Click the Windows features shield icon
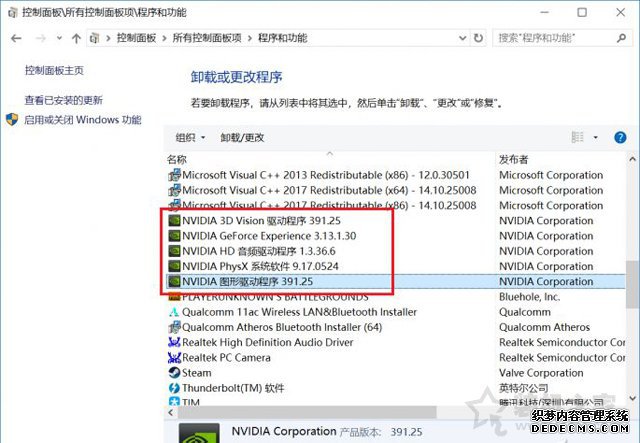The width and height of the screenshot is (640, 443). click(12, 120)
